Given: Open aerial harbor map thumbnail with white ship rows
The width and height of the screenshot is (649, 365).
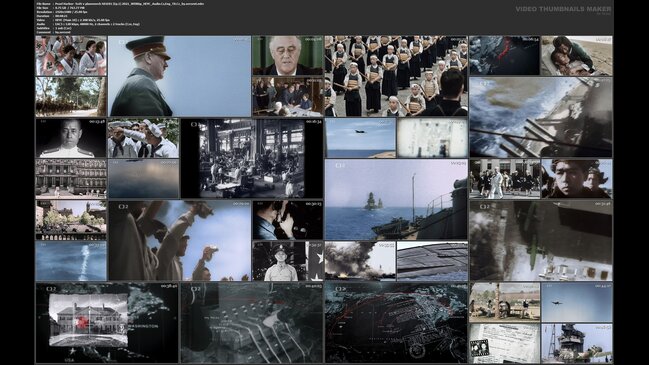Looking at the screenshot, I should click(x=252, y=323).
